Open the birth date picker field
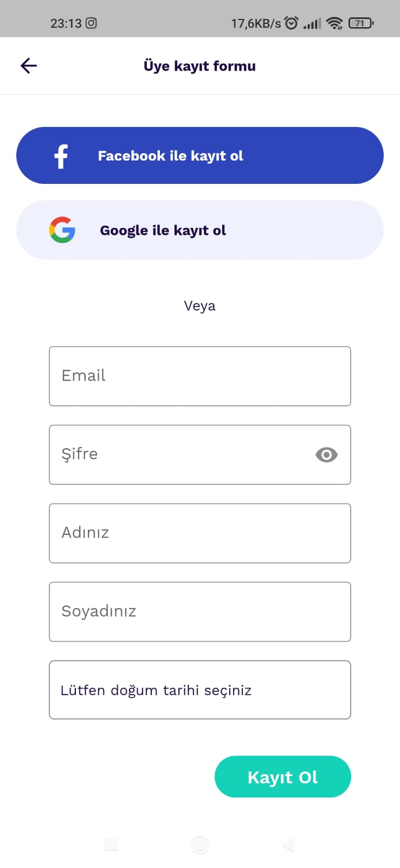The height and width of the screenshot is (868, 400). pos(199,690)
